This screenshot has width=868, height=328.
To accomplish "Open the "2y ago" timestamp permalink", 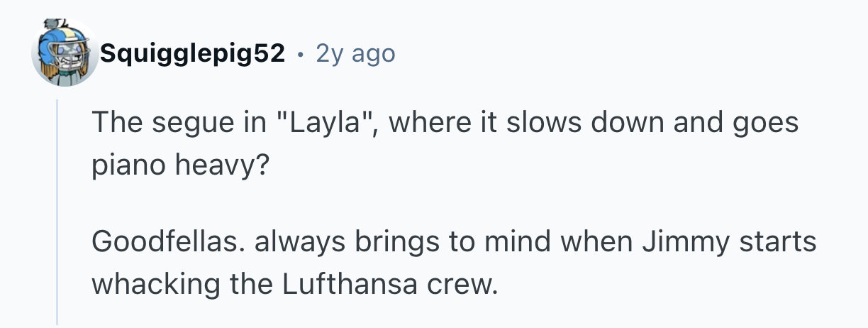I will pos(355,53).
